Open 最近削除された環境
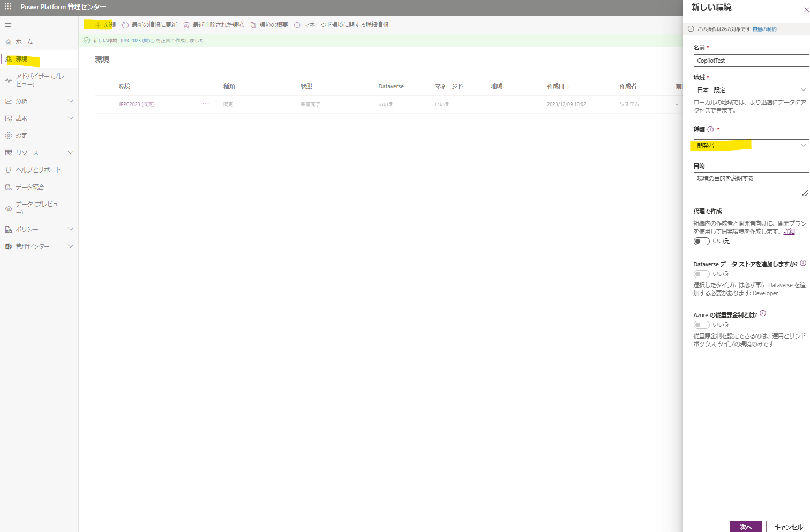810x532 pixels. (213, 25)
